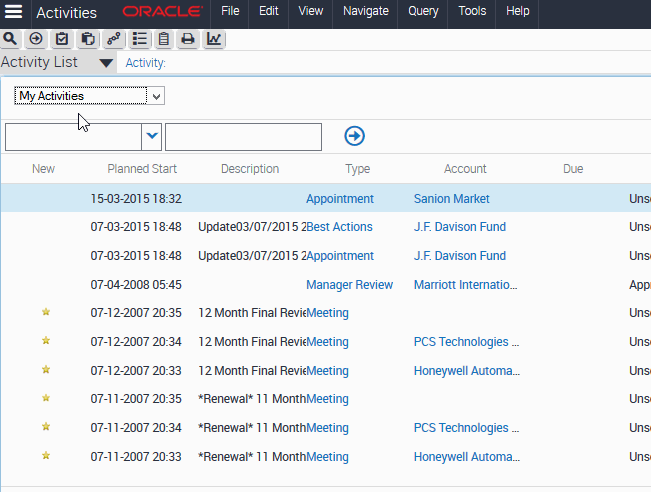Click the connected nodes toolbar icon

point(114,39)
